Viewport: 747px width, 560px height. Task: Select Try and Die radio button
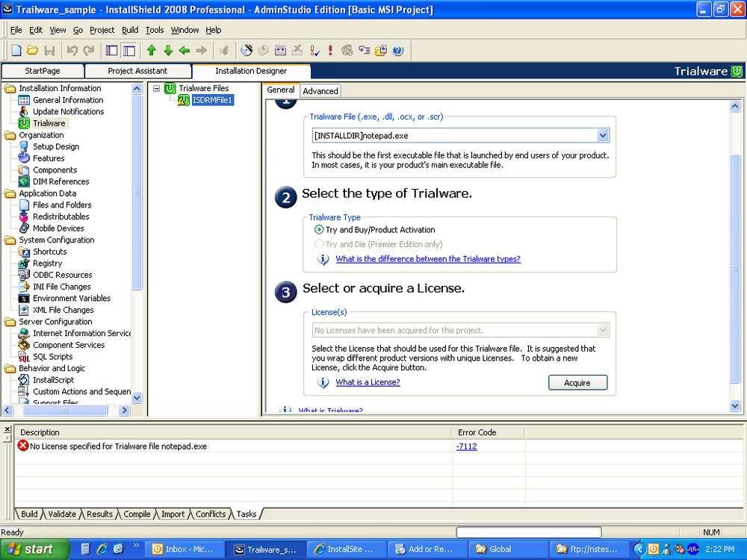coord(320,244)
